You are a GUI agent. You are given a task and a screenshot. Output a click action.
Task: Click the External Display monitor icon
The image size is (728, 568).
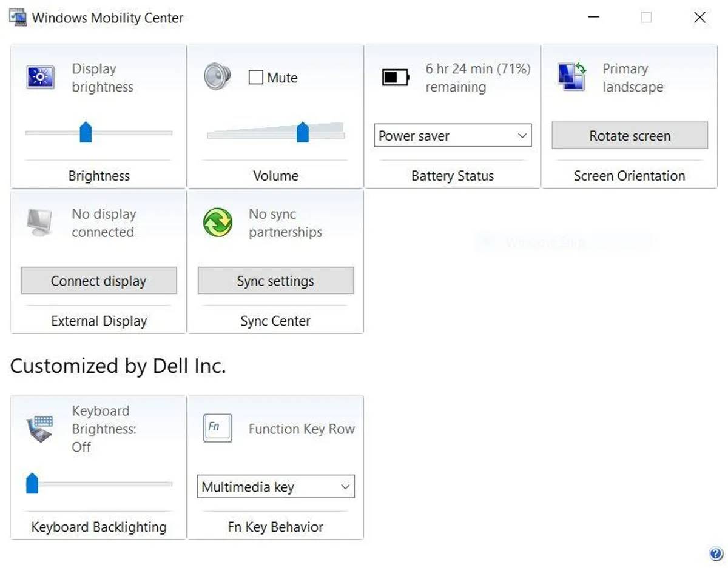(x=39, y=222)
